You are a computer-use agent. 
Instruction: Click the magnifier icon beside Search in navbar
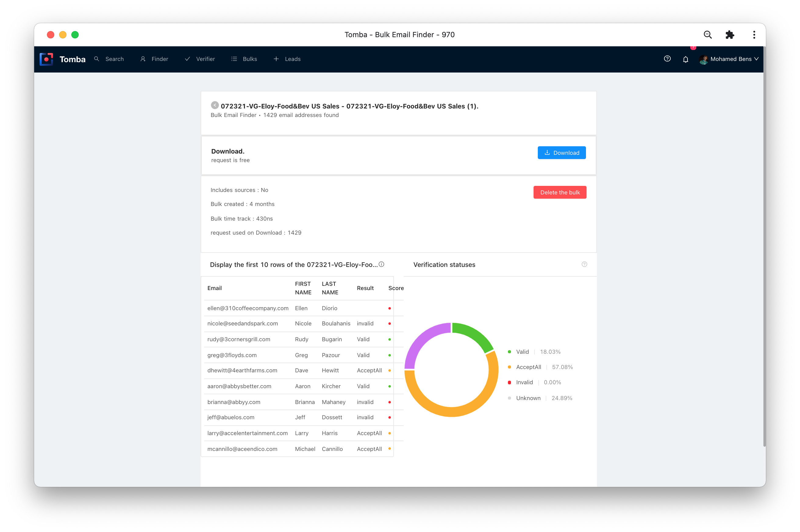97,59
